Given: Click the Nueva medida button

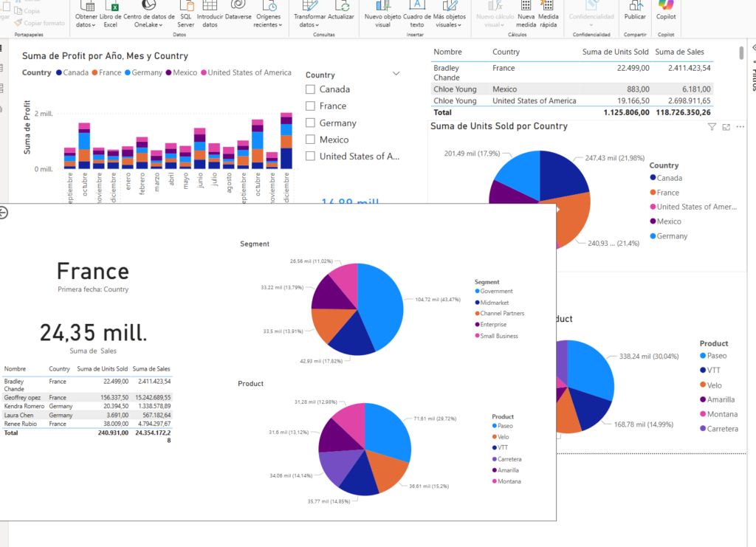Looking at the screenshot, I should pyautogui.click(x=526, y=10).
